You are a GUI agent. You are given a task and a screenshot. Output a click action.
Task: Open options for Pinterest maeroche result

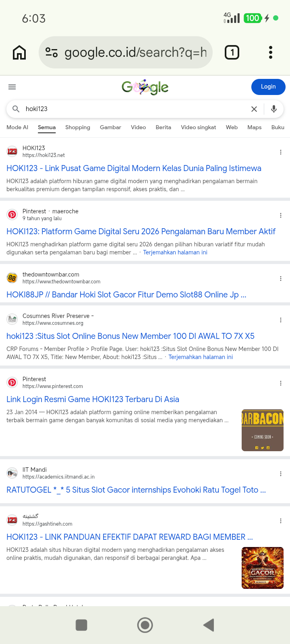coord(281,215)
